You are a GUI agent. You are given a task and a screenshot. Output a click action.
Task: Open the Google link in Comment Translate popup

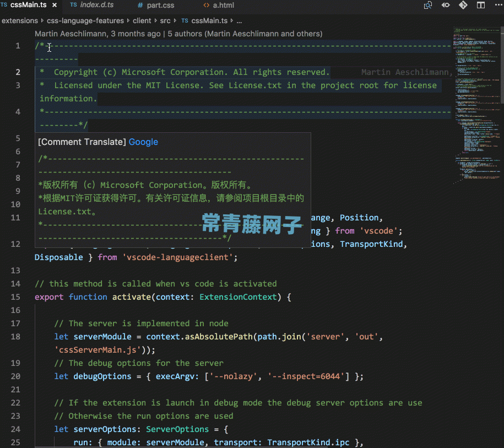point(143,142)
